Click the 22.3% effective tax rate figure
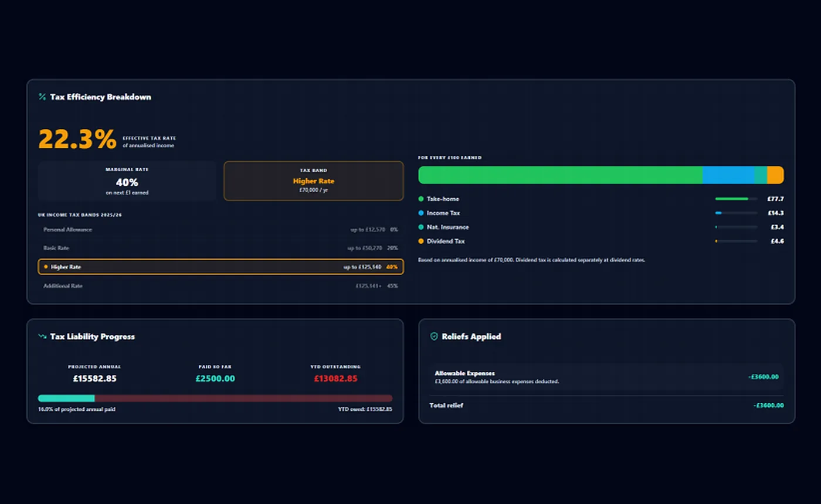The width and height of the screenshot is (821, 504). click(x=77, y=140)
